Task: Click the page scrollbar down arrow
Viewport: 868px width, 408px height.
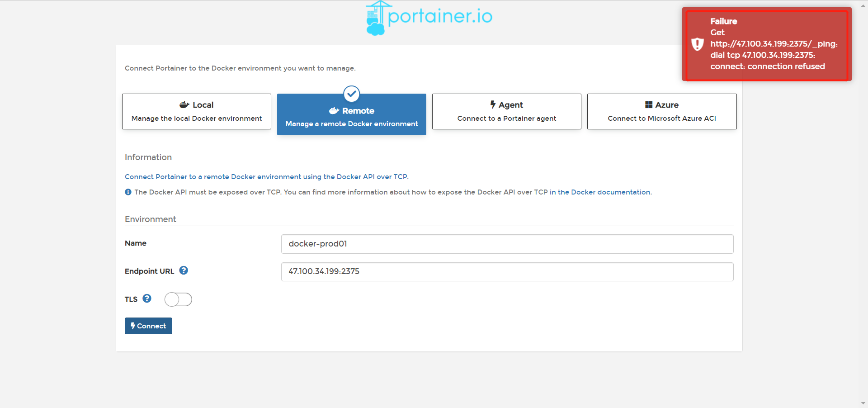Action: pyautogui.click(x=863, y=403)
